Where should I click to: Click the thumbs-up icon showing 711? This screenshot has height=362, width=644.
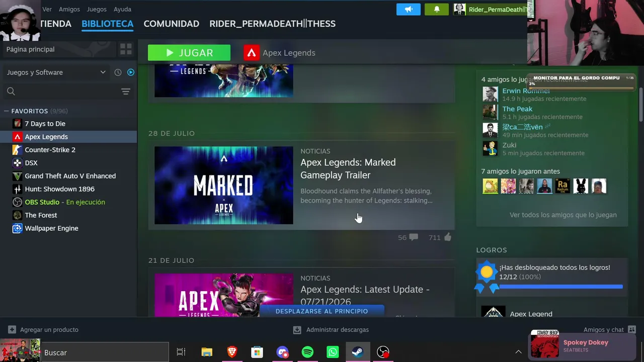(x=447, y=237)
